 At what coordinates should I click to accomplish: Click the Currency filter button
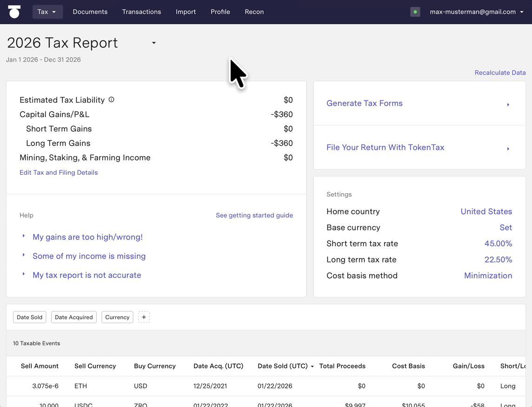tap(117, 317)
